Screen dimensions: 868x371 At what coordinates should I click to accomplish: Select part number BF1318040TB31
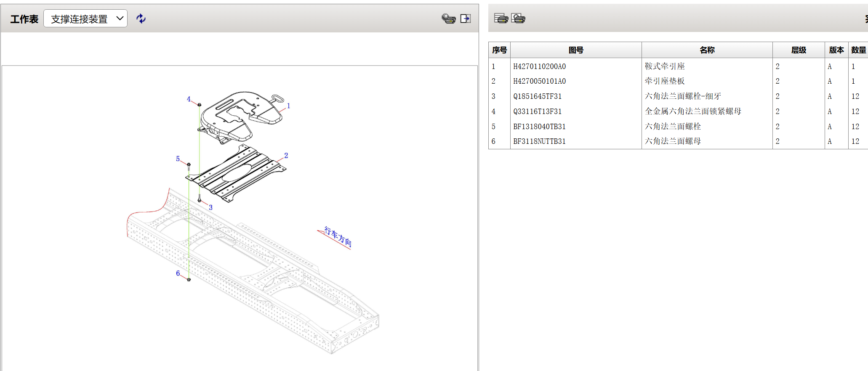click(539, 127)
